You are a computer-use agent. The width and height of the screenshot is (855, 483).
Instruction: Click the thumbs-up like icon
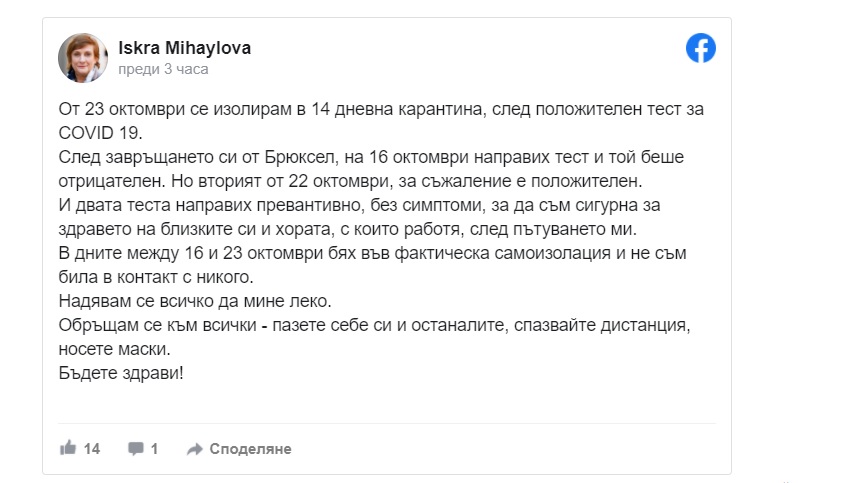(68, 448)
